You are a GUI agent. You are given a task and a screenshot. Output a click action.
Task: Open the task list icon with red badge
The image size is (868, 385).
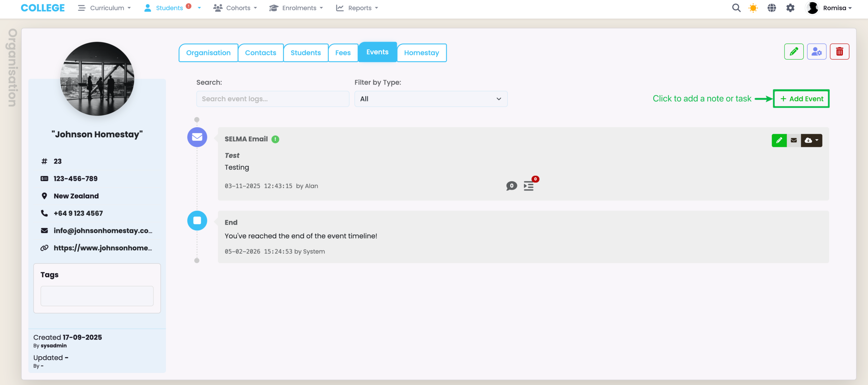[x=529, y=186]
